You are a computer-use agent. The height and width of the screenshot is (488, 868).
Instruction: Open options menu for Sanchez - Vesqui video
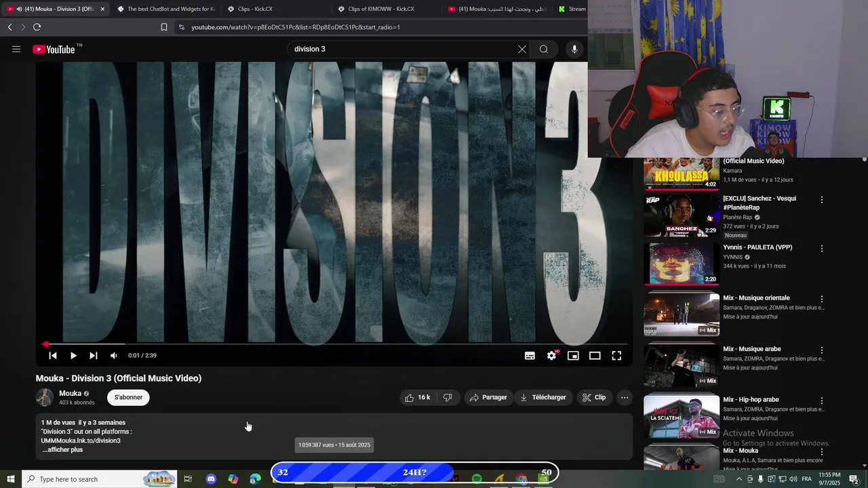(822, 200)
